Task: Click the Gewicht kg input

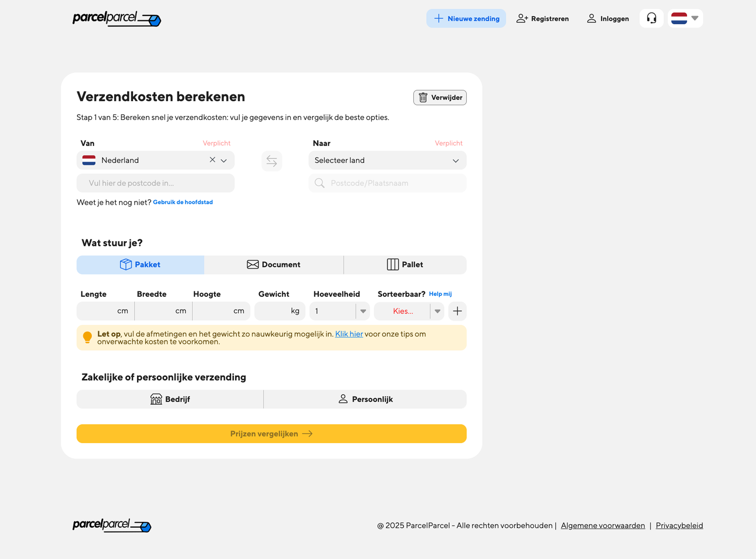Action: pos(280,311)
